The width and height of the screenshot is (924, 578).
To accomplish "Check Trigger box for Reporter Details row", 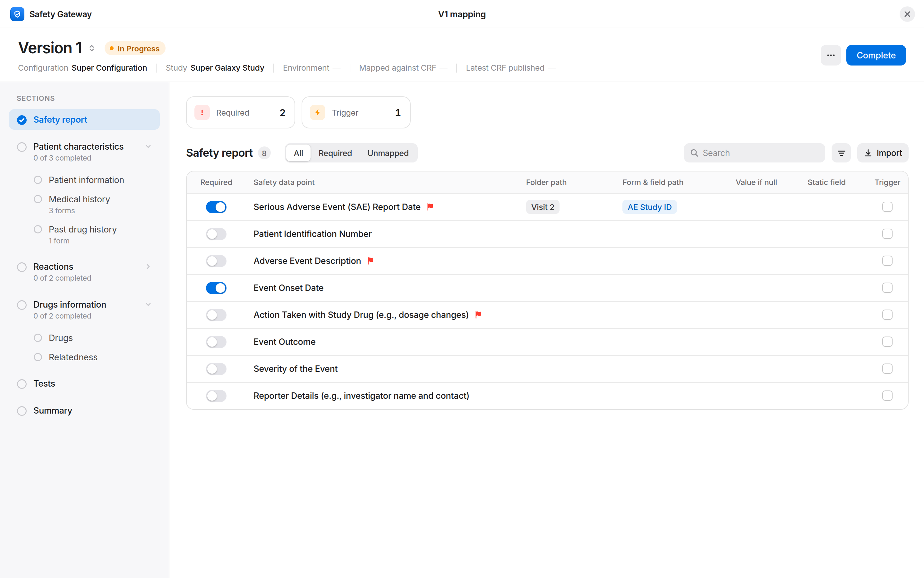I will pos(887,396).
